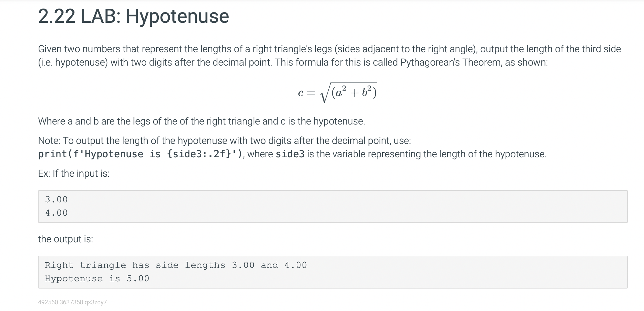
Task: Click the 2.22 LAB: Hypotenuse heading
Action: [x=133, y=16]
